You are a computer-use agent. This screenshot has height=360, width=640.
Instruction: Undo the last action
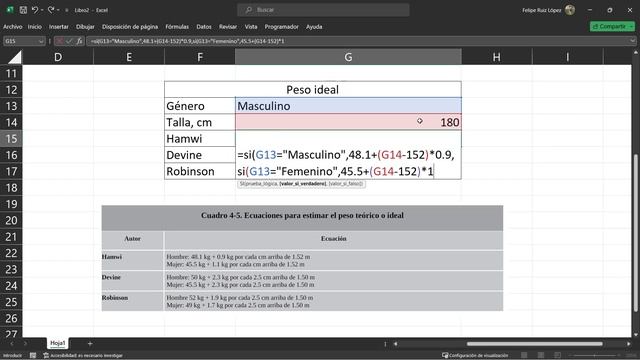(35, 10)
